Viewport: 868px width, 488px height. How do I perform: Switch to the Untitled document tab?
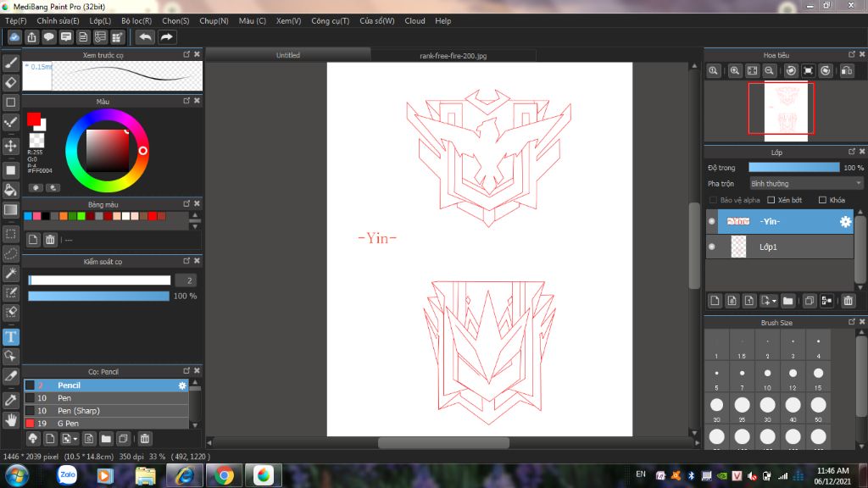coord(288,55)
